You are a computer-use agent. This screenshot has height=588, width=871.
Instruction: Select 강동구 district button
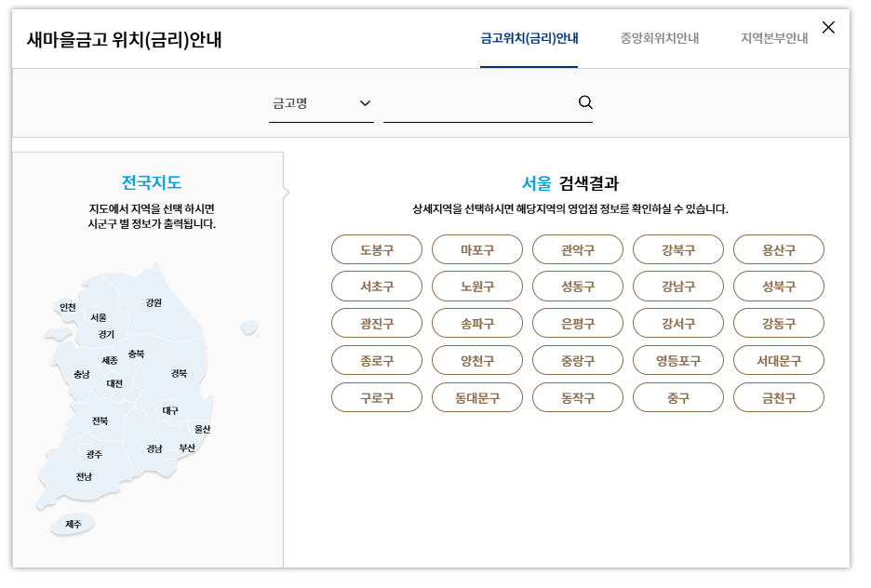779,323
